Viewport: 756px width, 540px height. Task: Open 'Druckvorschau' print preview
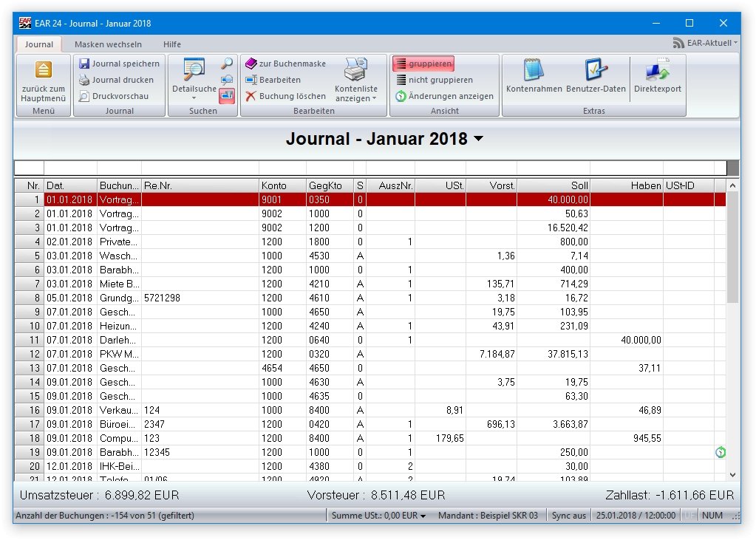pos(114,97)
